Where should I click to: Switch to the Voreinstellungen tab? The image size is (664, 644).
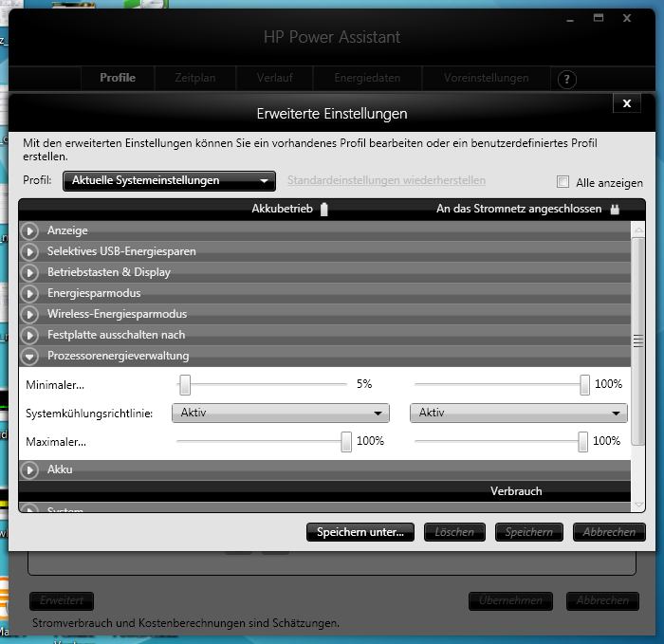(x=486, y=78)
